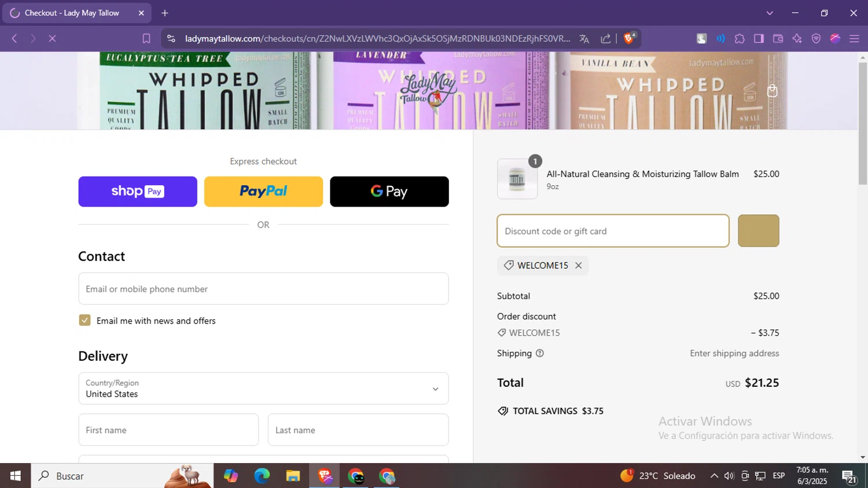Click the Enter shipping address text
The height and width of the screenshot is (488, 868).
(x=734, y=353)
